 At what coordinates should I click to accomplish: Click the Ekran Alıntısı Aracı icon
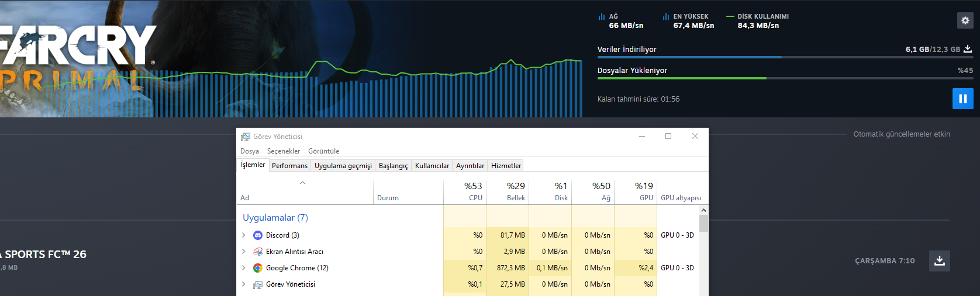coord(258,252)
